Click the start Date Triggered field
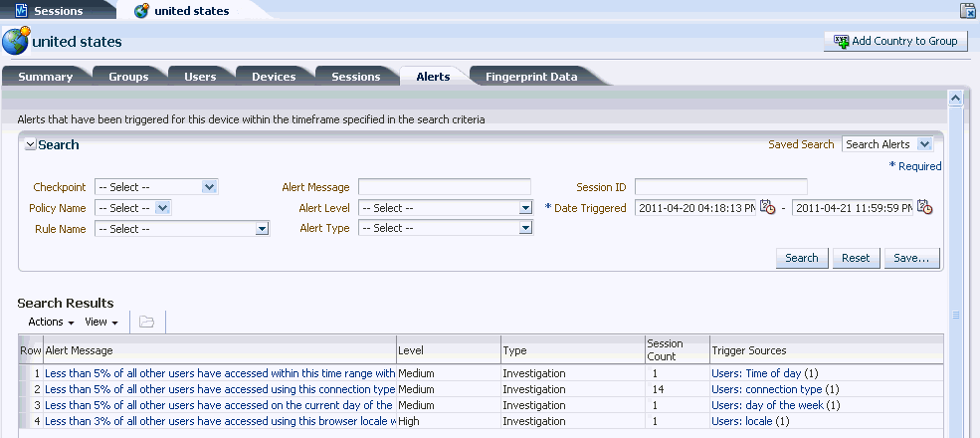This screenshot has height=438, width=980. coord(695,208)
